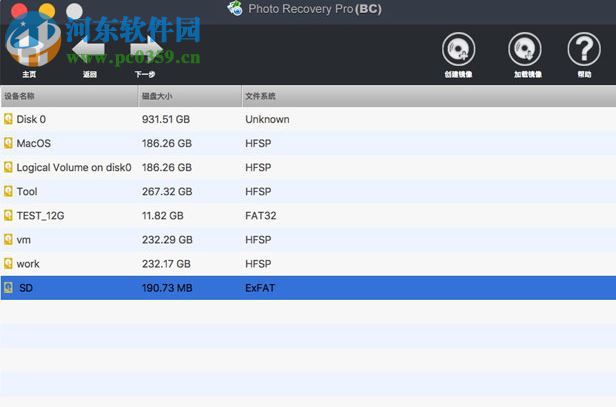Click the drive icon beside TEST_12G

(8, 215)
